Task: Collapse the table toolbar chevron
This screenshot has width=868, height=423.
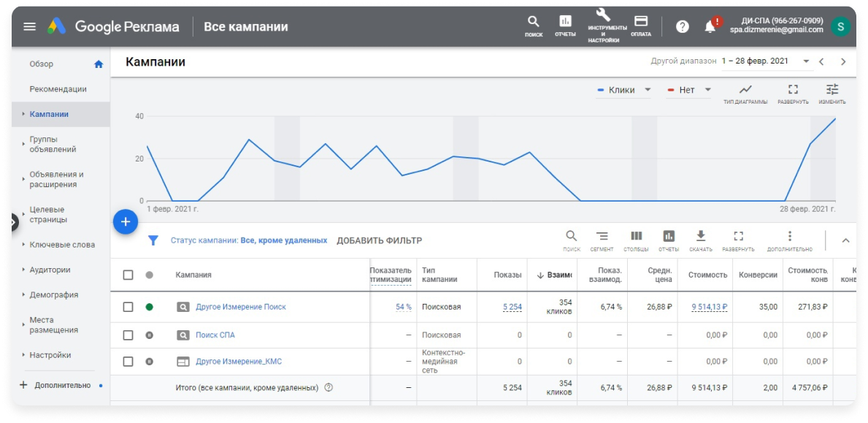Action: tap(845, 240)
